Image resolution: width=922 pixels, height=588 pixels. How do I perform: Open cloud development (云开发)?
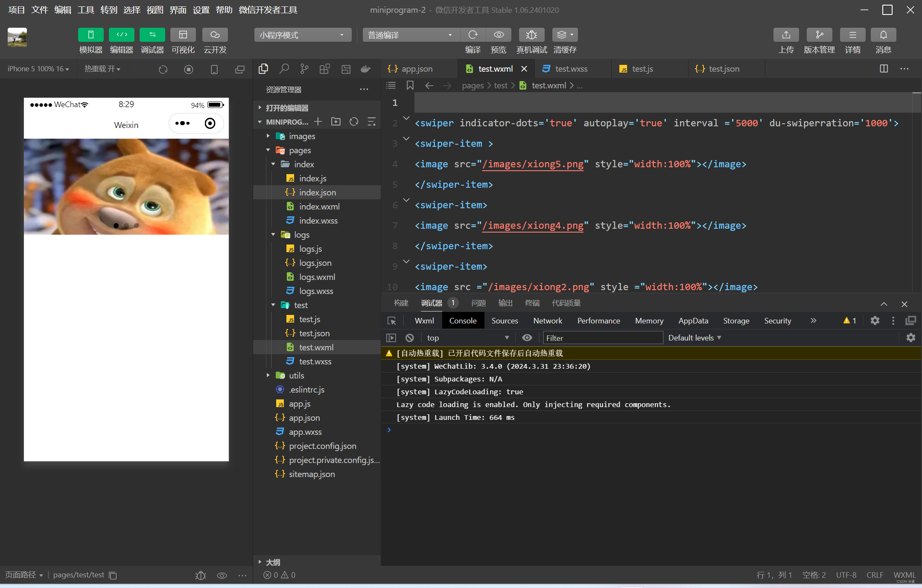point(215,35)
